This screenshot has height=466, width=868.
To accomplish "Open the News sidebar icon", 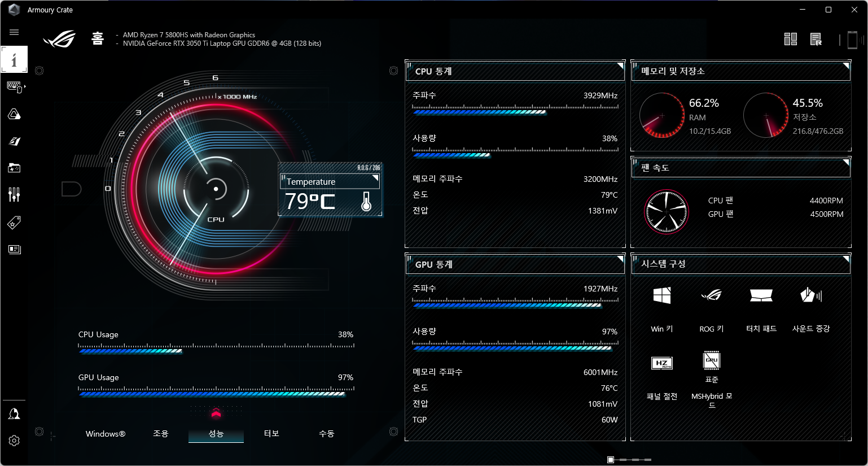I will pyautogui.click(x=14, y=249).
